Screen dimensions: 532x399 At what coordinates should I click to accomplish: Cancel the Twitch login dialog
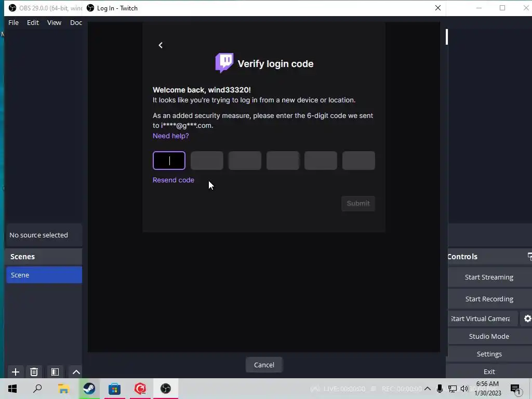click(x=264, y=365)
